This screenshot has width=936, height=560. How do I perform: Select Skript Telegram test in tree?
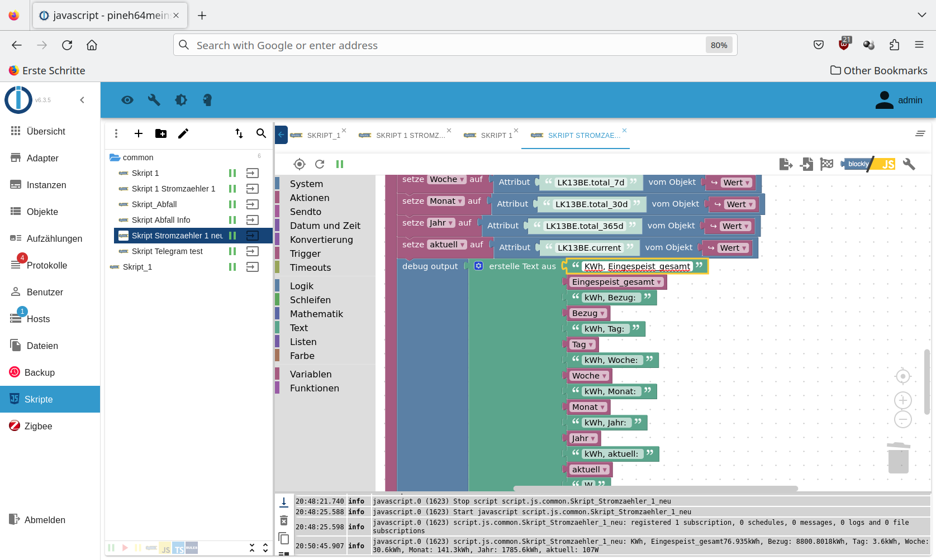click(x=167, y=251)
